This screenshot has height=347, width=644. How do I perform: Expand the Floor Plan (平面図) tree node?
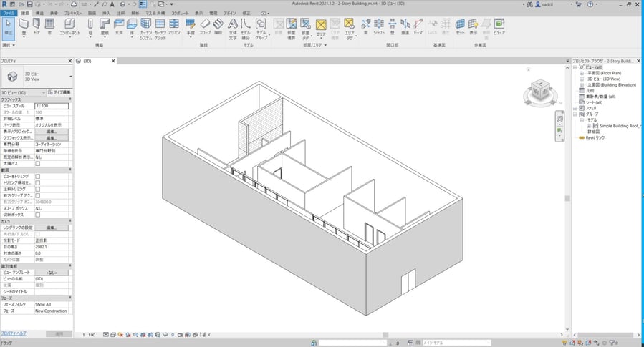pos(582,73)
